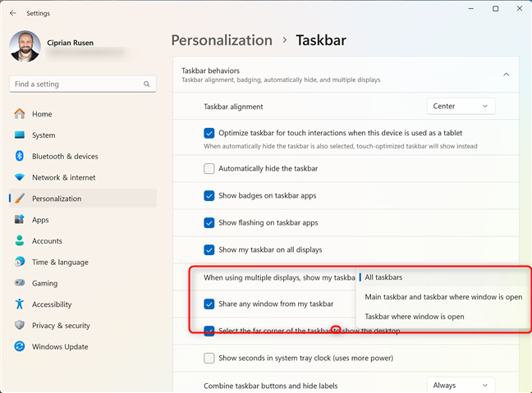Uncheck Optimize taskbar for touch interactions
Viewport: 532px width, 393px height.
pyautogui.click(x=209, y=133)
